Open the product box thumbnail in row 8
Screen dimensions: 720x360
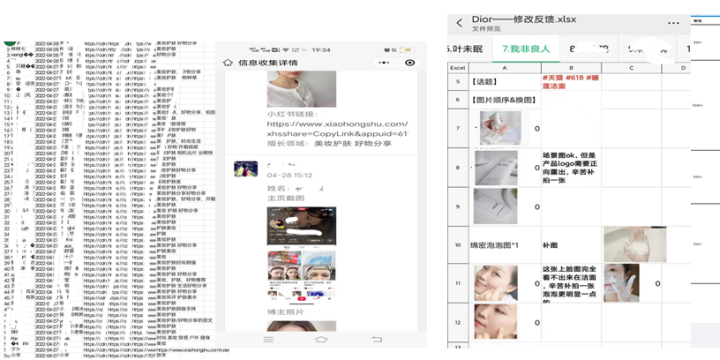coord(496,168)
